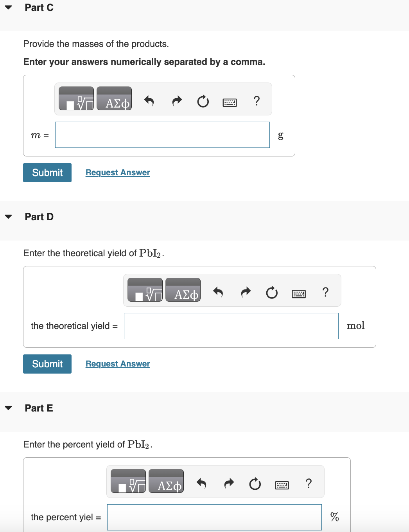
Task: Collapse the Part D section
Action: pos(9,216)
